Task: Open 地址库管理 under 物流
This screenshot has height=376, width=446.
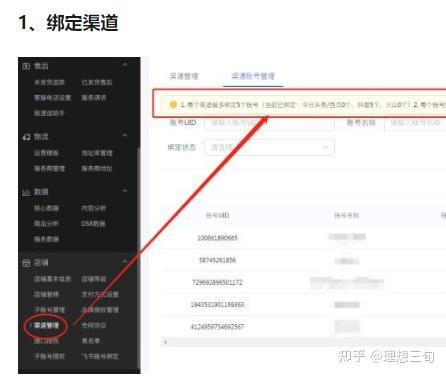Action: pos(97,153)
